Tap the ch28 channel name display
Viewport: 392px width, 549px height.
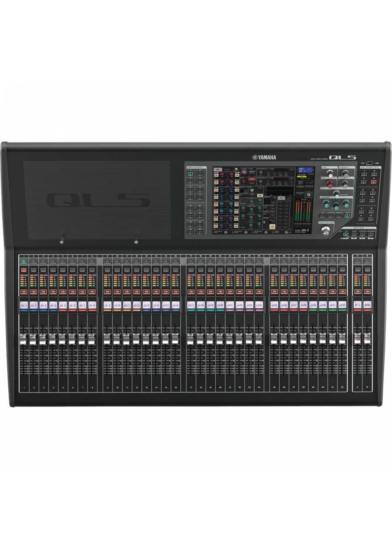[x=304, y=305]
